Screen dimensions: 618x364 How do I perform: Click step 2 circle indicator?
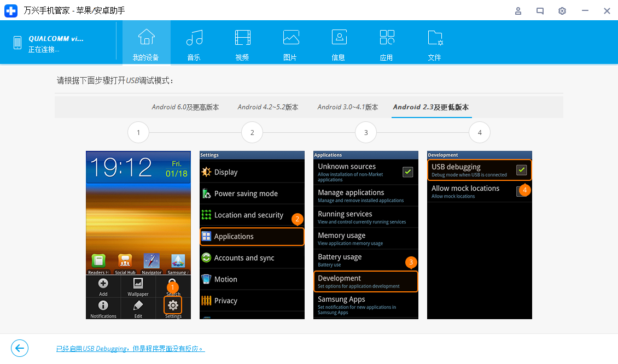tap(252, 132)
